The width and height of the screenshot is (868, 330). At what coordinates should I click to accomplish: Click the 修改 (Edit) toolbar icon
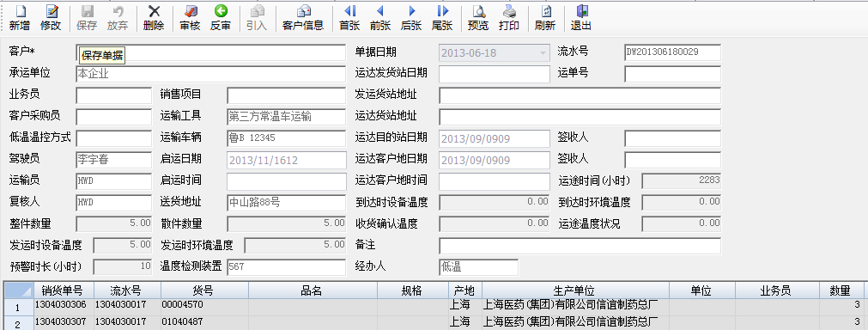(x=51, y=18)
